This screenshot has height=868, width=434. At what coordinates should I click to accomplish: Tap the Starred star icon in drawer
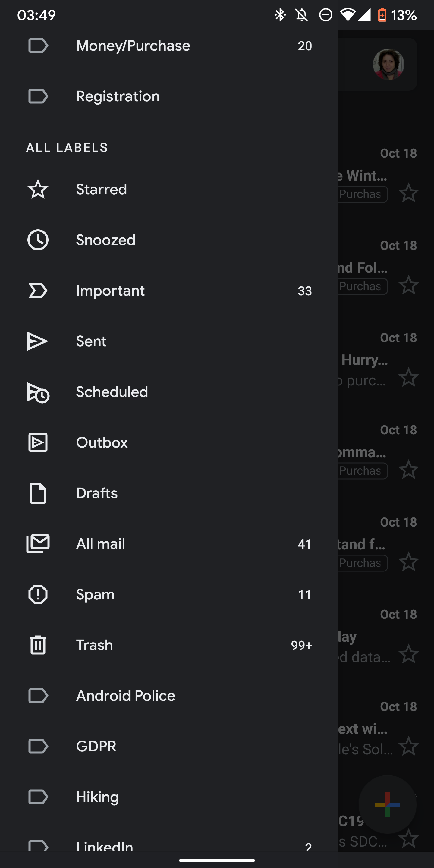(x=38, y=189)
